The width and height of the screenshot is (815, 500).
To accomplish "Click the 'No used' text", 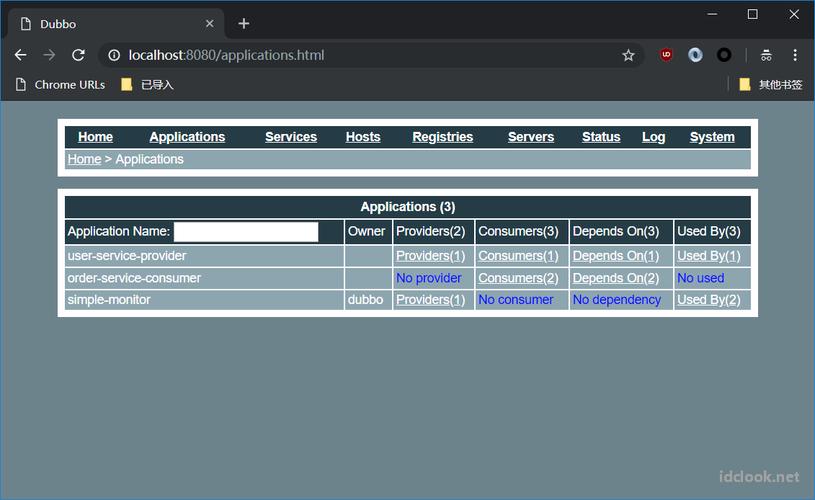I will pos(701,278).
